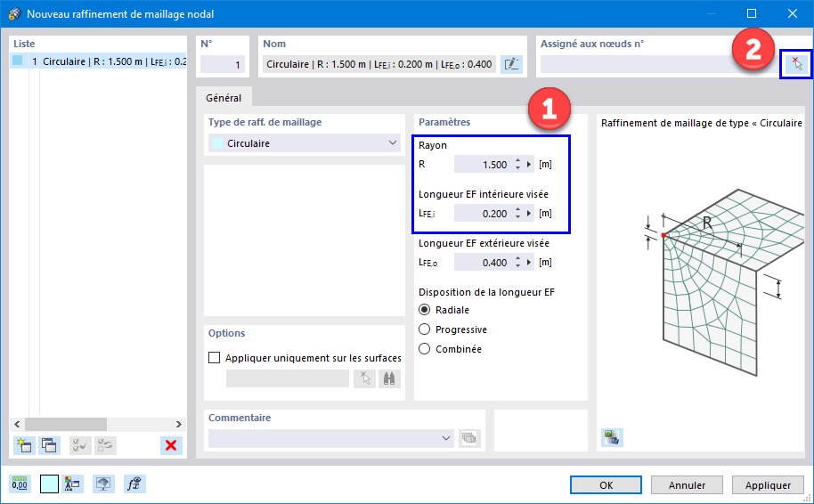Copy the selected list item
This screenshot has height=504, width=814.
(x=49, y=445)
